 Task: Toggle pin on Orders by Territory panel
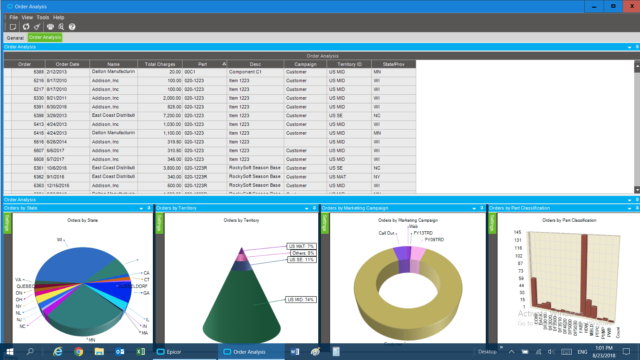(314, 208)
